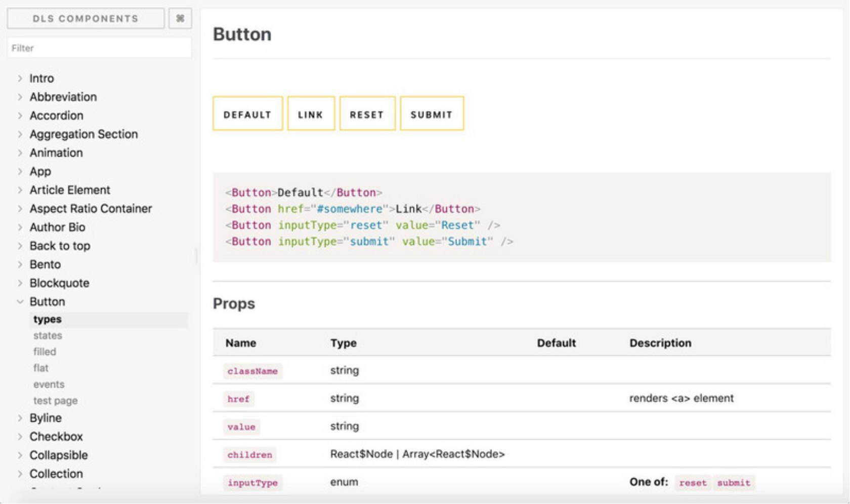The image size is (850, 504).
Task: Open the flat Button story
Action: pyautogui.click(x=41, y=368)
